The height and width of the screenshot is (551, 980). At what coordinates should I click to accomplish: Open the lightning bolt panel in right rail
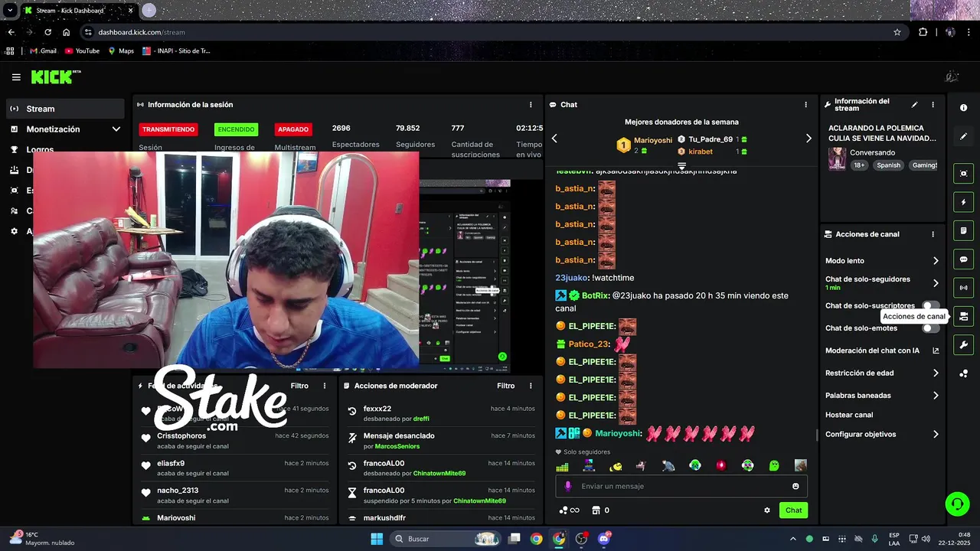[x=963, y=203]
